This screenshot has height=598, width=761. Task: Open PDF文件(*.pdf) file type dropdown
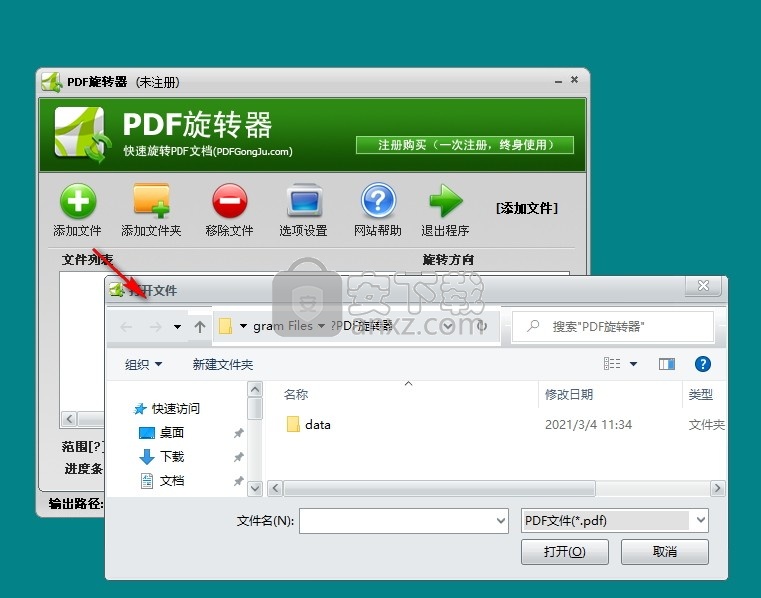tap(615, 521)
